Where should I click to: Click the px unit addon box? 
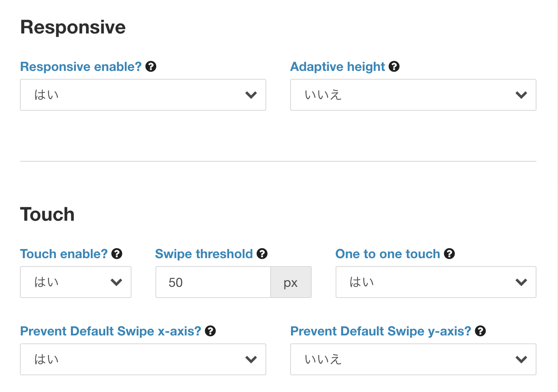291,282
